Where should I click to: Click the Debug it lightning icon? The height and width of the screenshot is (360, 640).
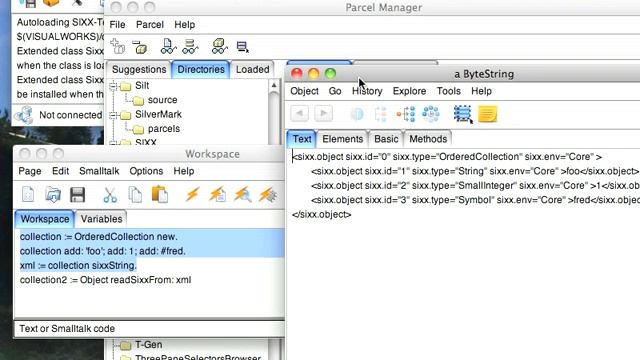268,195
